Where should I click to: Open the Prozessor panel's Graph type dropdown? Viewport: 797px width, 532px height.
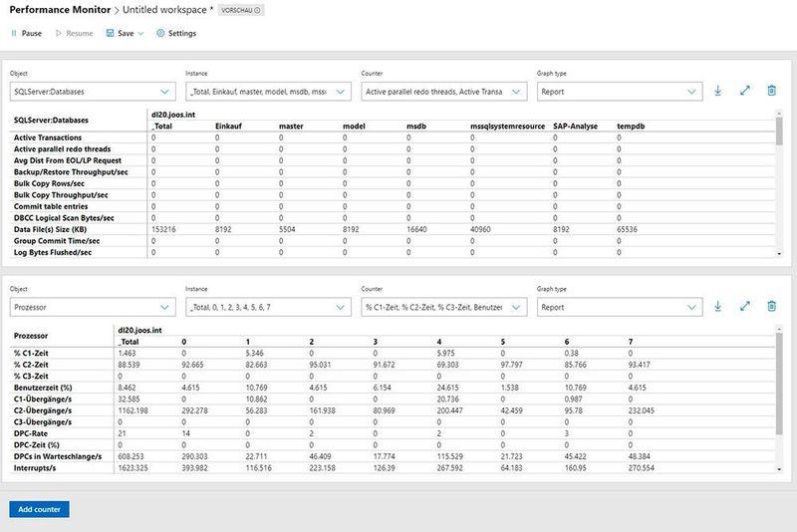(620, 307)
